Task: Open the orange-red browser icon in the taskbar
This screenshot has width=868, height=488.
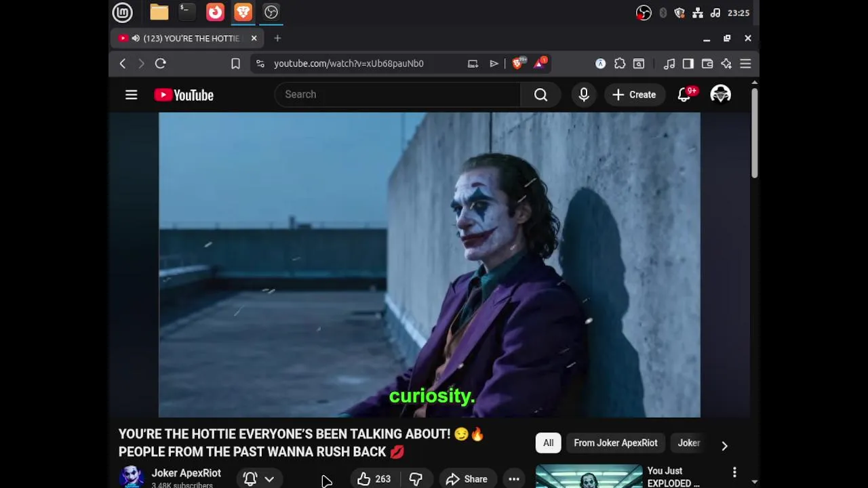Action: tap(215, 12)
